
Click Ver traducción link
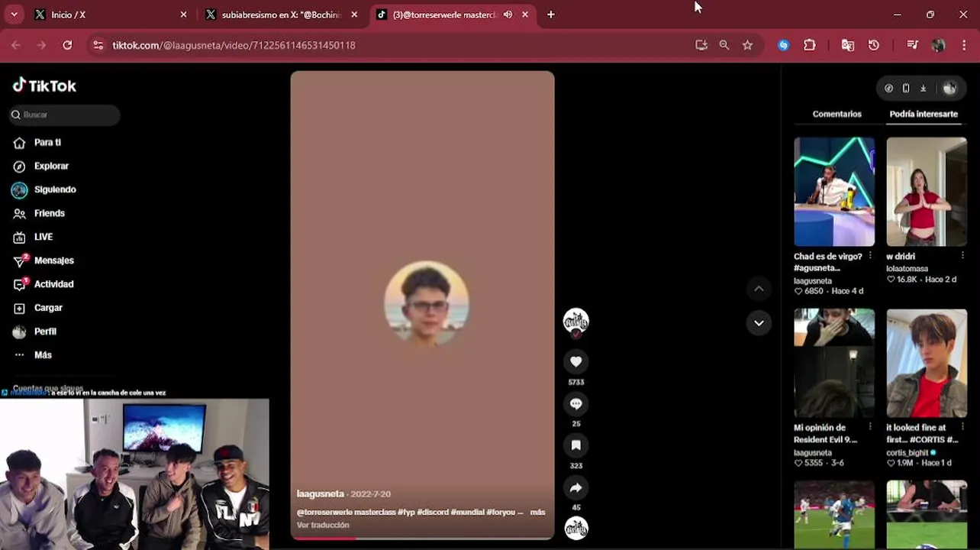coord(323,525)
